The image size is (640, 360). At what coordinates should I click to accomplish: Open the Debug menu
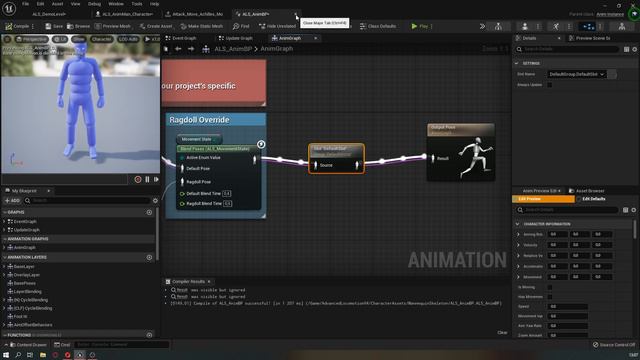pos(94,4)
